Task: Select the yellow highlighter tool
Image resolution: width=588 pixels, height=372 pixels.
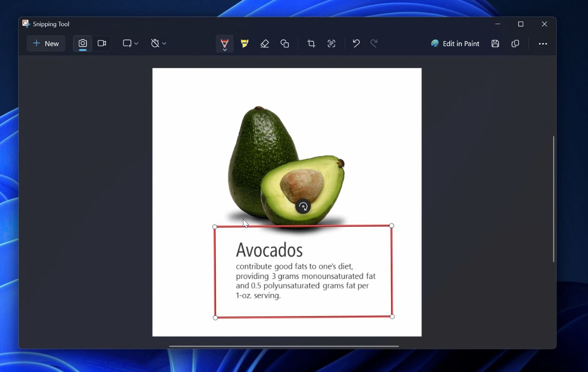Action: [245, 43]
